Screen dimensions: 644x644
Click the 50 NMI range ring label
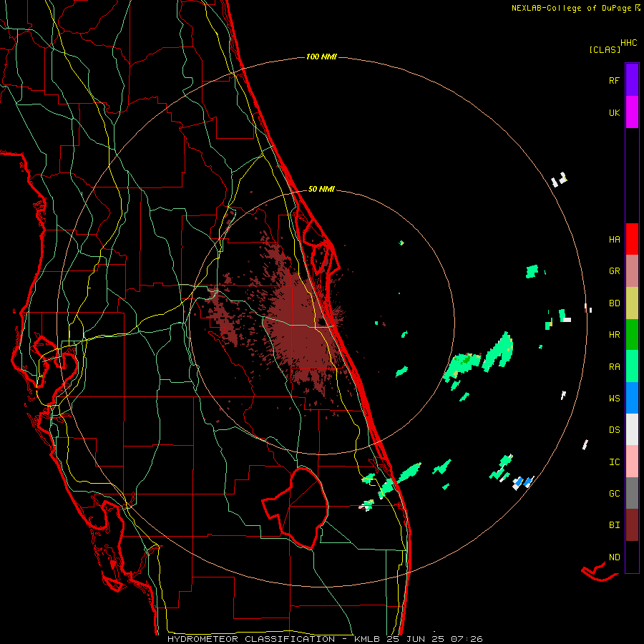click(321, 189)
